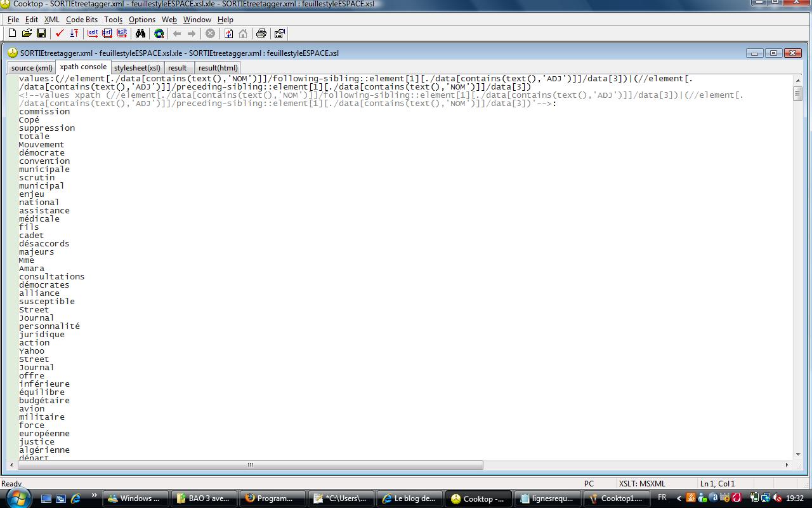Select the result(html) tab

[218, 68]
